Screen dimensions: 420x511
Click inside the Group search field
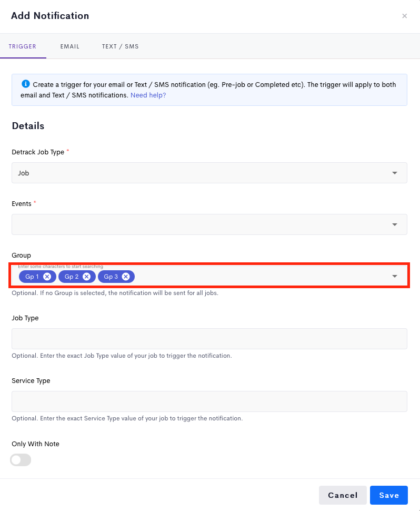click(x=261, y=277)
